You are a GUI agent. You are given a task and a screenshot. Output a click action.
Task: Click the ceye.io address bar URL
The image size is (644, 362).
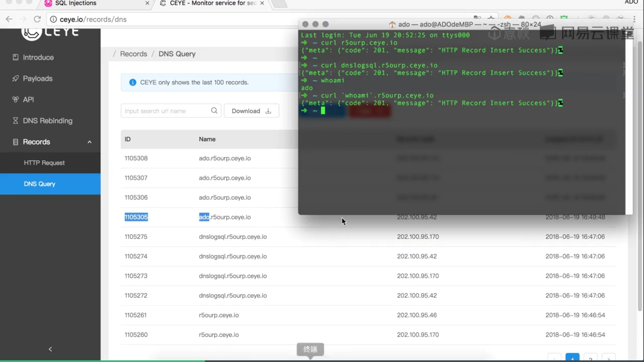coord(93,19)
